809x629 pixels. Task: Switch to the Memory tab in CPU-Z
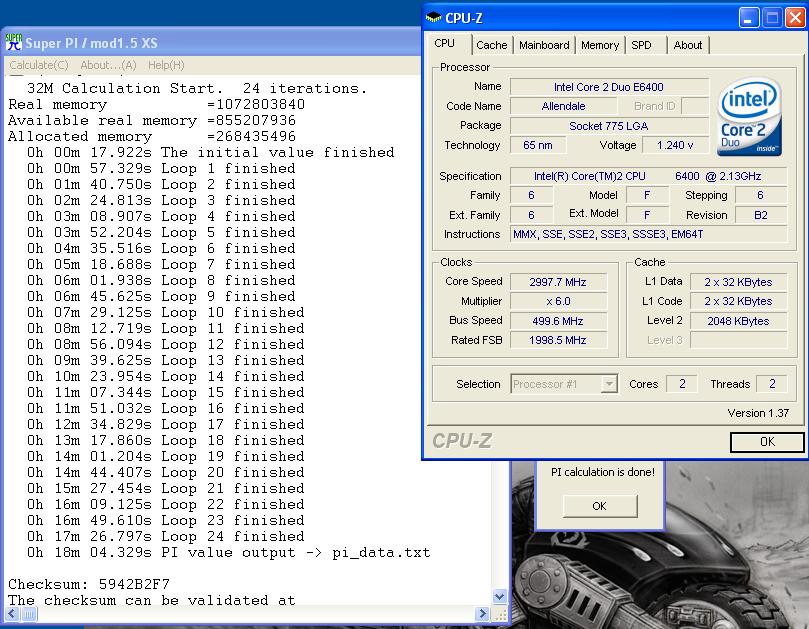(x=600, y=45)
